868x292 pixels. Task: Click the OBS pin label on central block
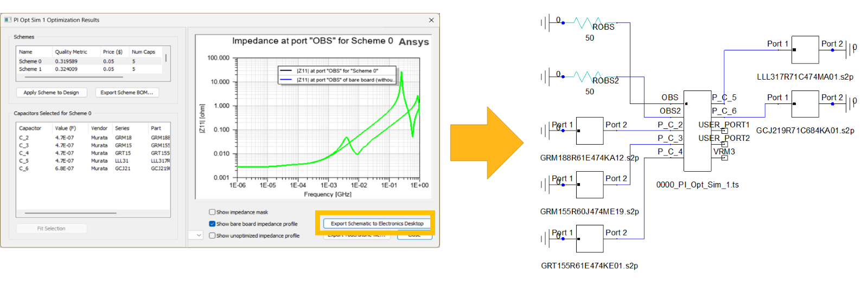(x=670, y=98)
